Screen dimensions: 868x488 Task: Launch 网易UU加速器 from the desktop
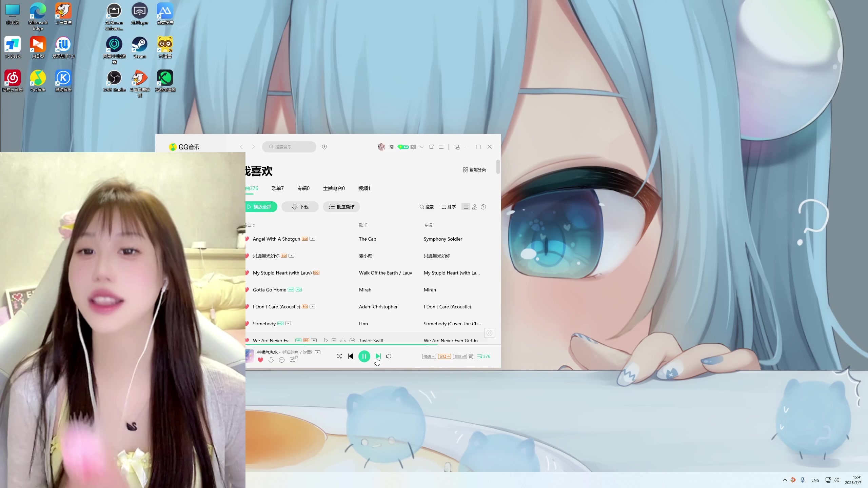point(114,50)
